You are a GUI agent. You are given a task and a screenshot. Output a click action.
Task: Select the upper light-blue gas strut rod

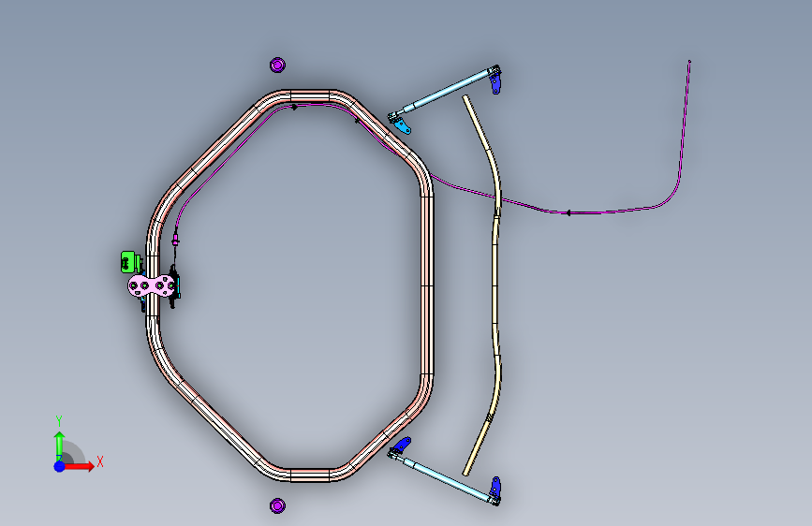pos(443,92)
